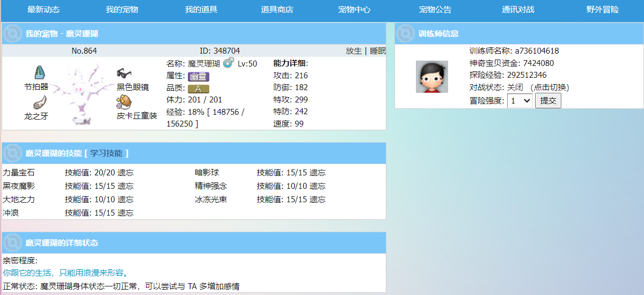This screenshot has width=644, height=295.
Task: Click the 节拍器 item label
Action: click(36, 87)
